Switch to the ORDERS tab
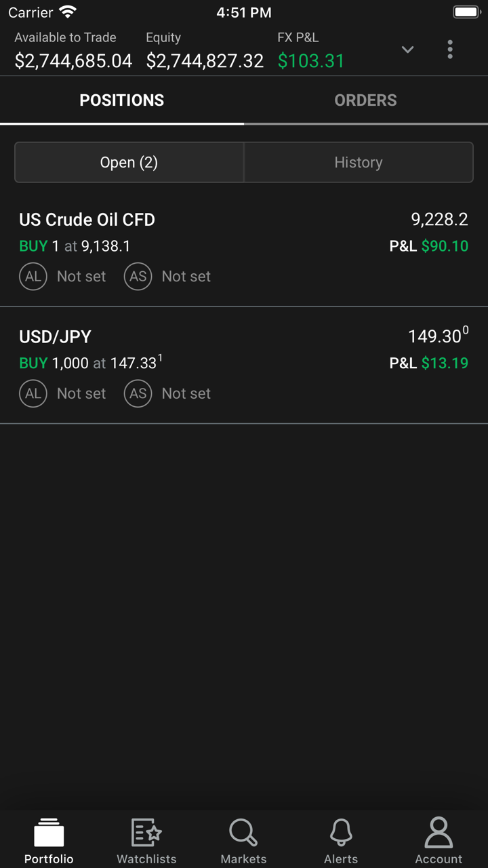The height and width of the screenshot is (868, 488). click(x=365, y=100)
